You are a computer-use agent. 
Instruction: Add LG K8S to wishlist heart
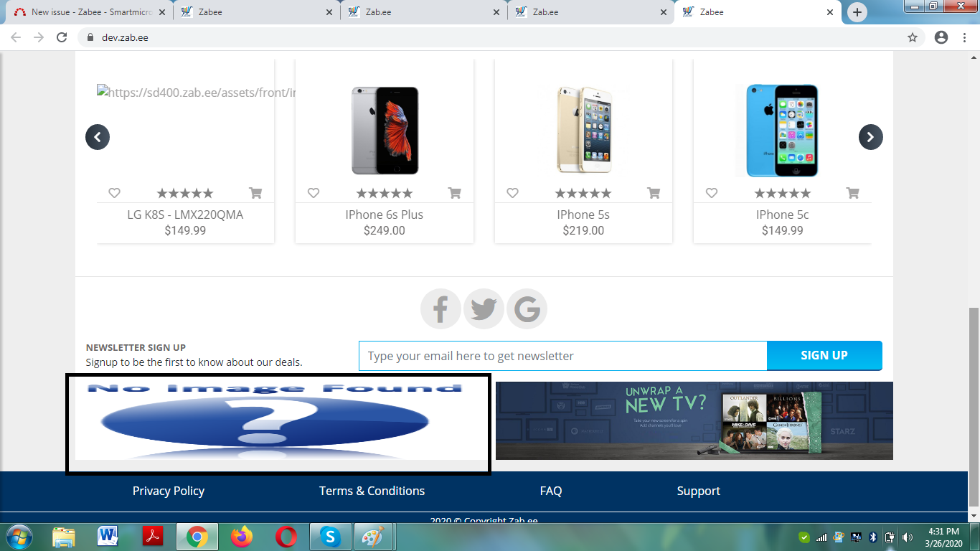[114, 193]
